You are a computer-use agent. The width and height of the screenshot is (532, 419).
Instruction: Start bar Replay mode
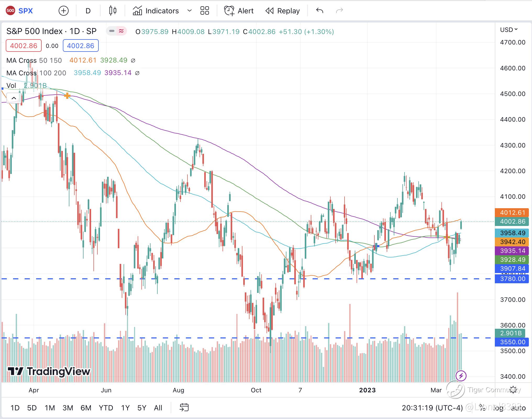click(283, 11)
